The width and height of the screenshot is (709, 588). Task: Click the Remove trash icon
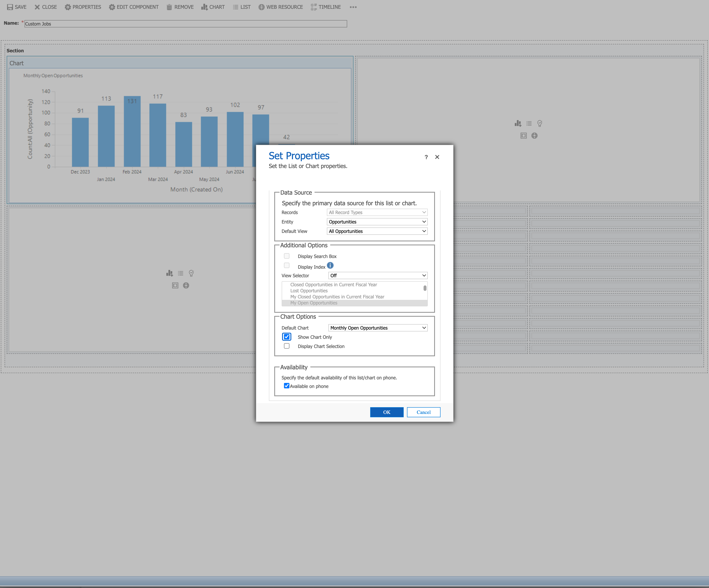click(169, 7)
